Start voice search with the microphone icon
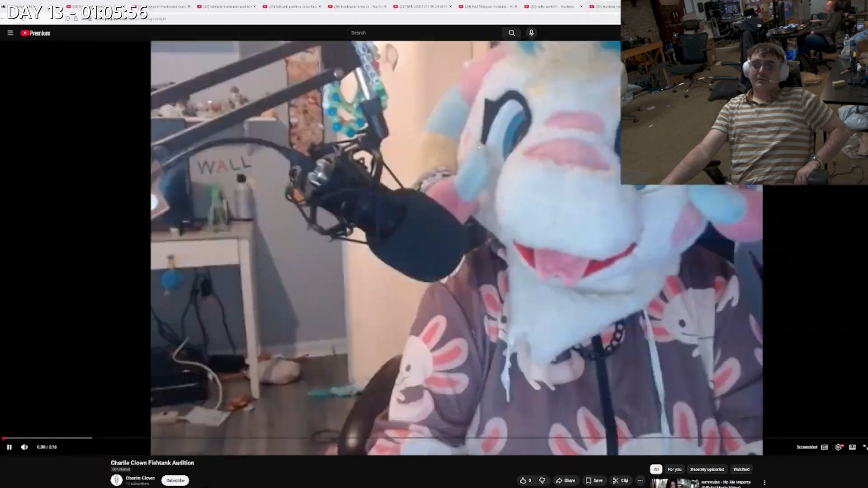 pyautogui.click(x=531, y=33)
